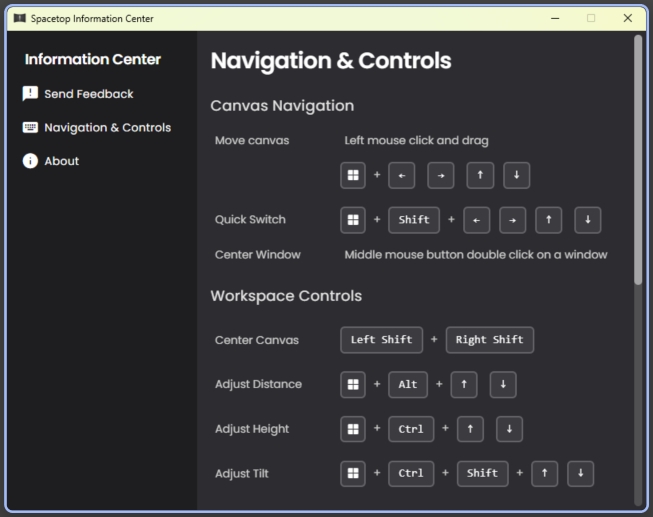Click the Move canvas label
653x517 pixels.
click(x=252, y=140)
